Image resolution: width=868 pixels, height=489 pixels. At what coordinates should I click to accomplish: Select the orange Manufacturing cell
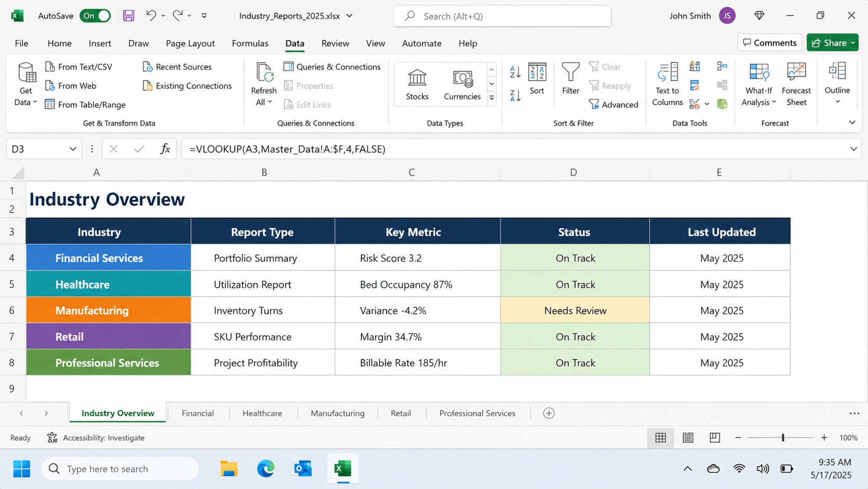(108, 310)
